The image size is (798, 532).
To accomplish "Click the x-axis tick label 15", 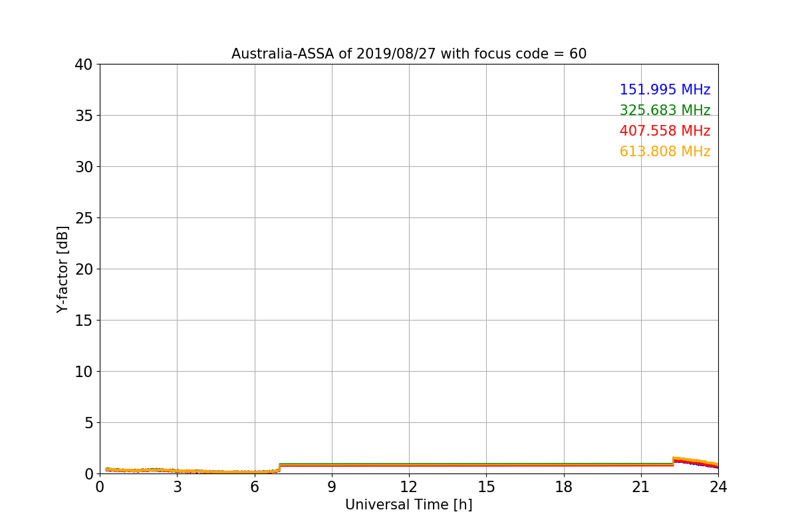I will point(486,487).
